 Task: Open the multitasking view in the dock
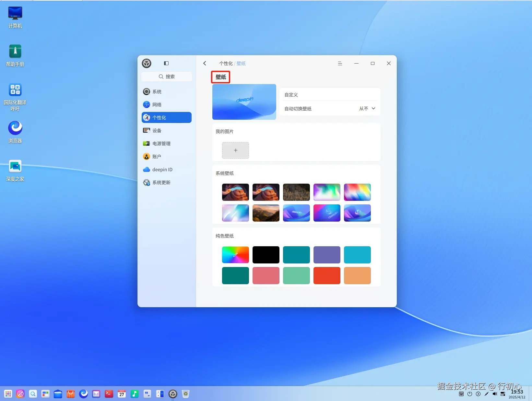click(45, 394)
